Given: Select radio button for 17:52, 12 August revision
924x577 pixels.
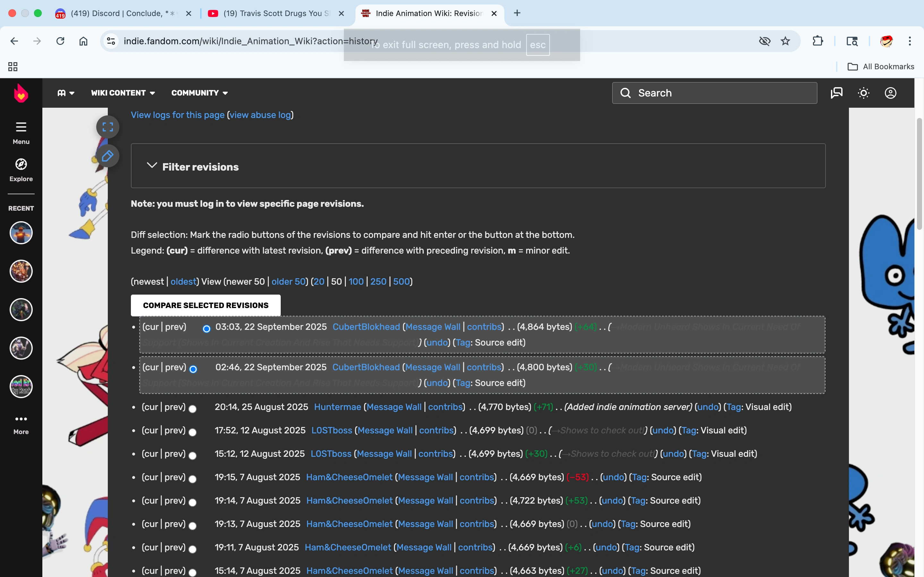Looking at the screenshot, I should coord(193,432).
